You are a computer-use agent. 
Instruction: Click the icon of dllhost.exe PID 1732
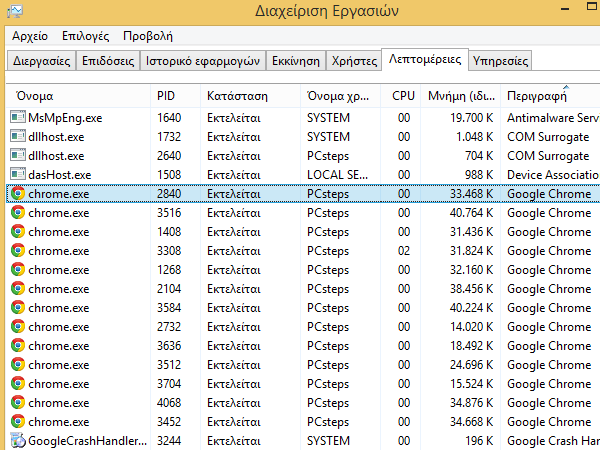18,136
